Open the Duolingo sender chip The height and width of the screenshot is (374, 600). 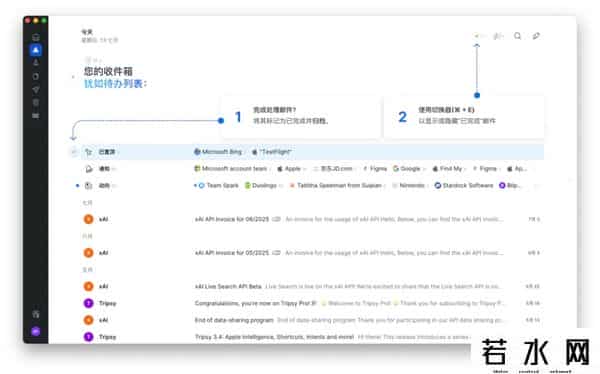(x=261, y=186)
